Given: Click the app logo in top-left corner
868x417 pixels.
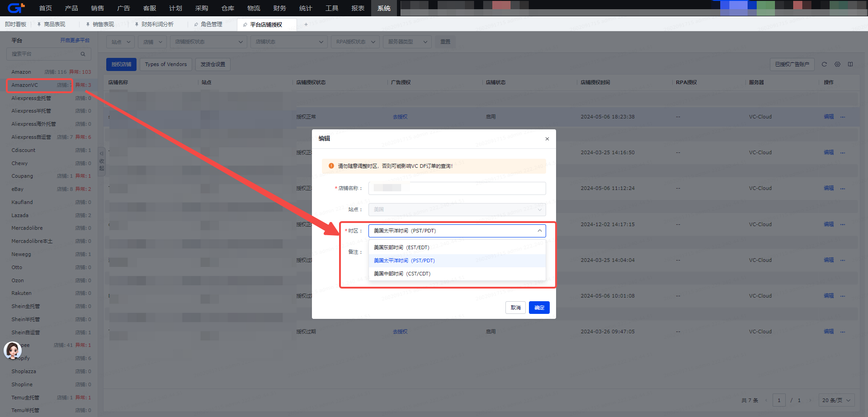Looking at the screenshot, I should click(16, 8).
